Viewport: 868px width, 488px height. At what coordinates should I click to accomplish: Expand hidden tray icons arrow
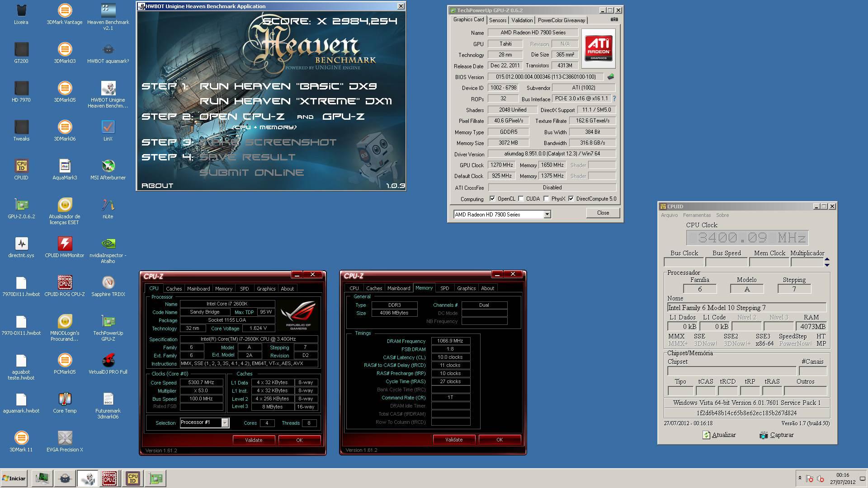coord(800,479)
